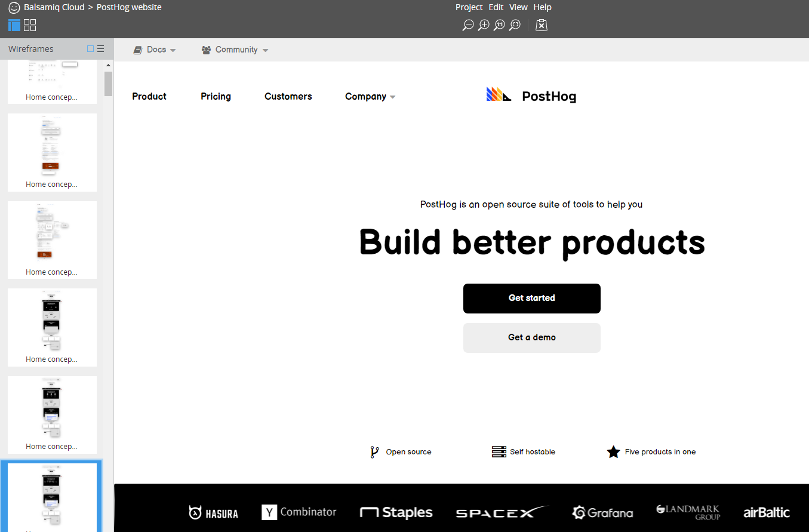Select the Zoom Out magnifier icon

pos(467,25)
